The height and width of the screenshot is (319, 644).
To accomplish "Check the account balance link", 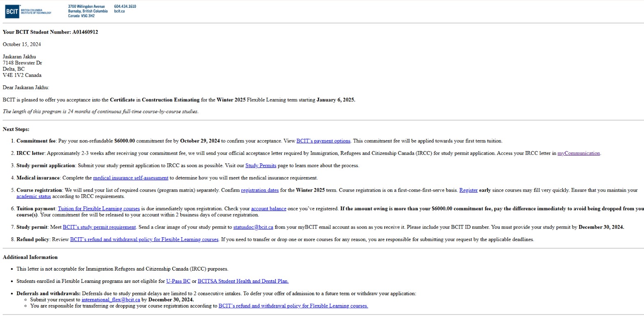I will (268, 209).
